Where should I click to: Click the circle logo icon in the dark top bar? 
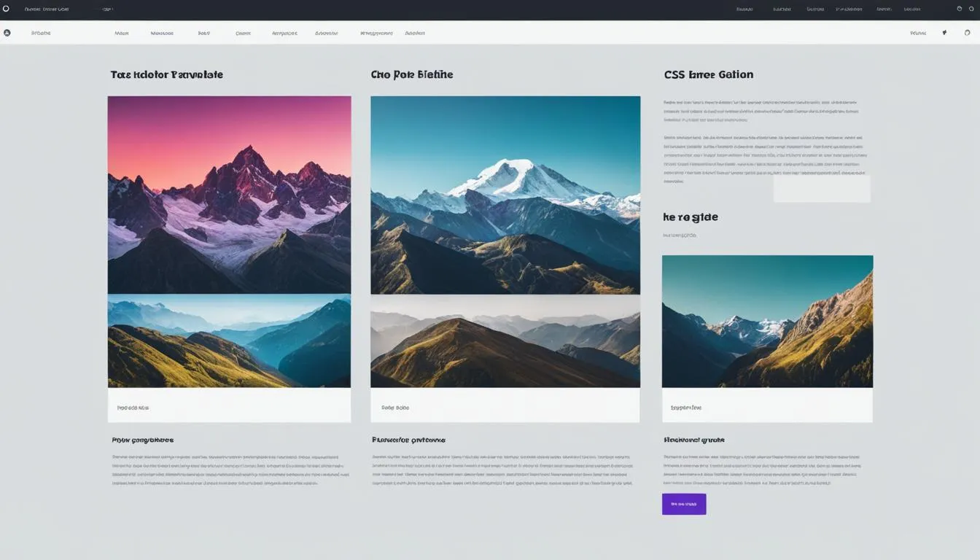click(6, 9)
